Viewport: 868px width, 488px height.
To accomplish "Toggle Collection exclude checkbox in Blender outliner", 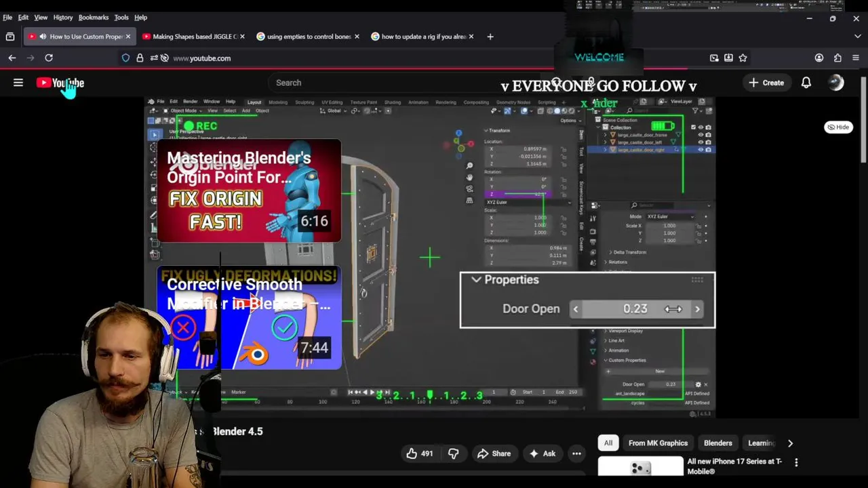I will click(x=693, y=127).
